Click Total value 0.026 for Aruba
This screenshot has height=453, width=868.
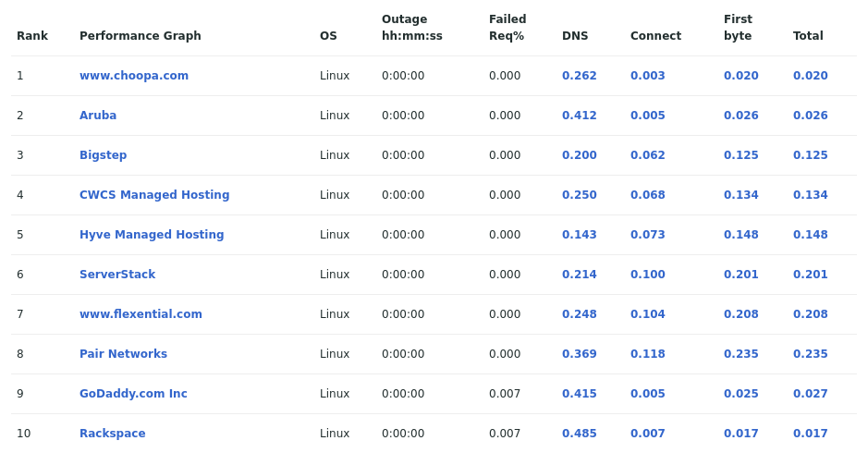811,116
